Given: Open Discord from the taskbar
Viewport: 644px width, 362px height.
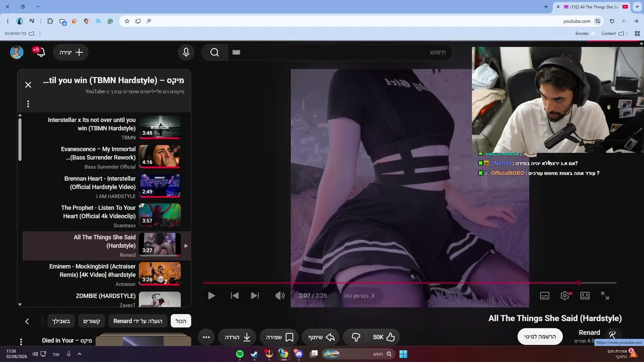Looking at the screenshot, I should coord(299,354).
